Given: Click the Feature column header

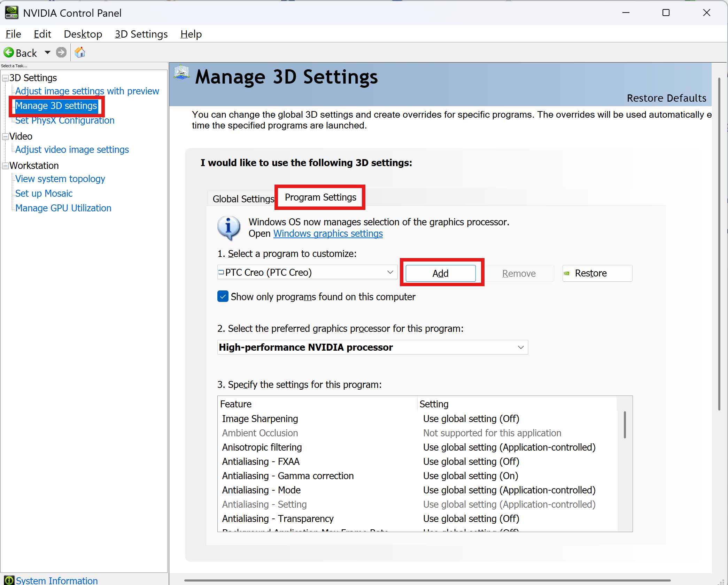Looking at the screenshot, I should coord(318,404).
